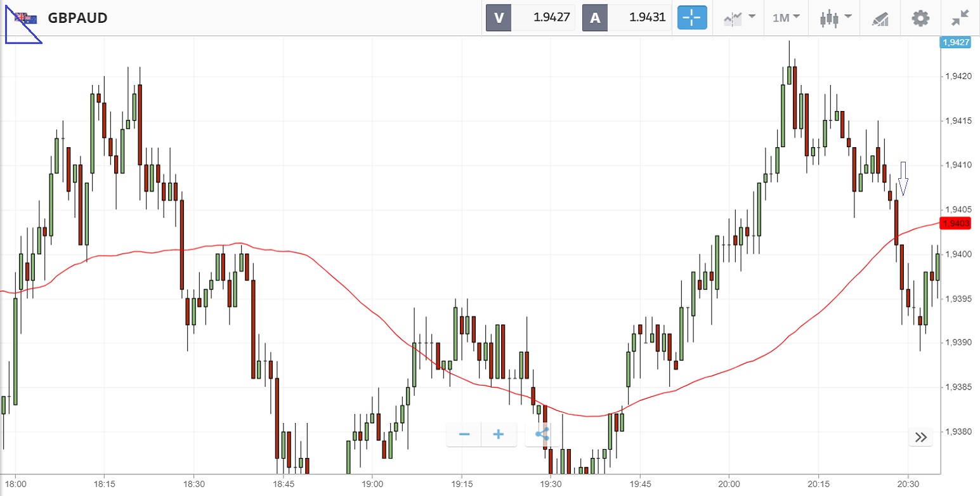
Task: Click the 20:00 time axis label
Action: pyautogui.click(x=729, y=483)
